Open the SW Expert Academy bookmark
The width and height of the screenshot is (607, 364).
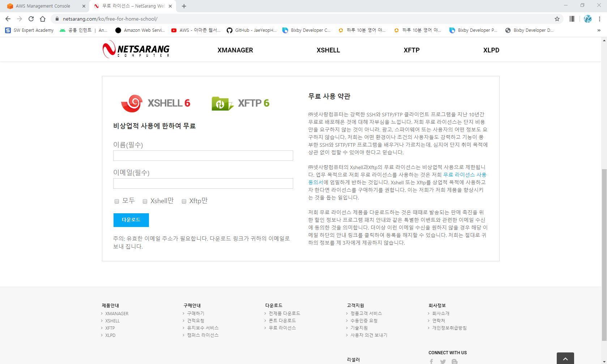pos(29,30)
